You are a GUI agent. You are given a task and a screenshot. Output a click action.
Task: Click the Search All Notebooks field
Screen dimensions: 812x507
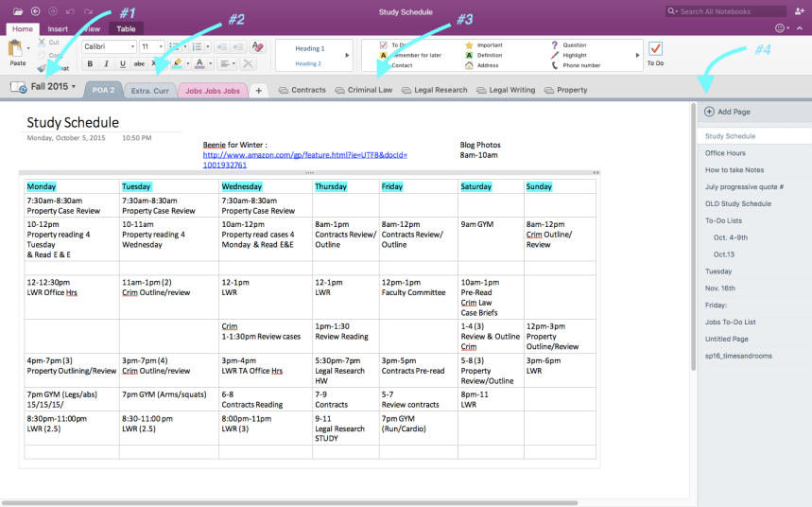coord(726,11)
